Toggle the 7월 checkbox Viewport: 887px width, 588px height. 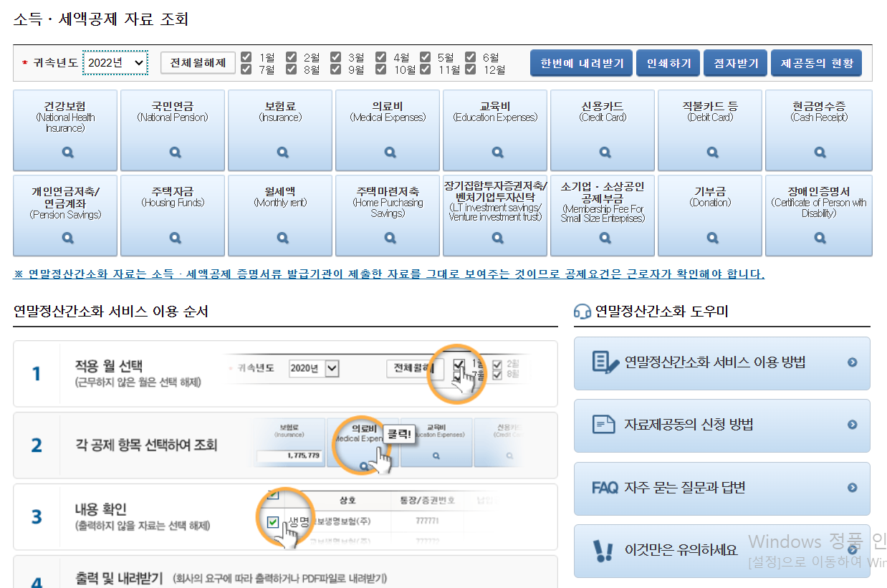pos(246,69)
